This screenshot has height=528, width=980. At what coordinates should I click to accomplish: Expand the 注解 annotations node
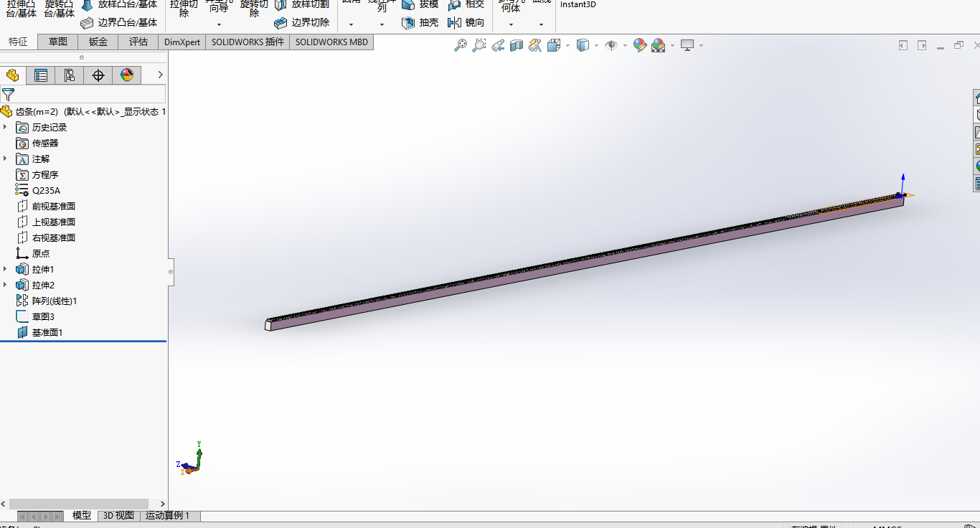coord(5,159)
